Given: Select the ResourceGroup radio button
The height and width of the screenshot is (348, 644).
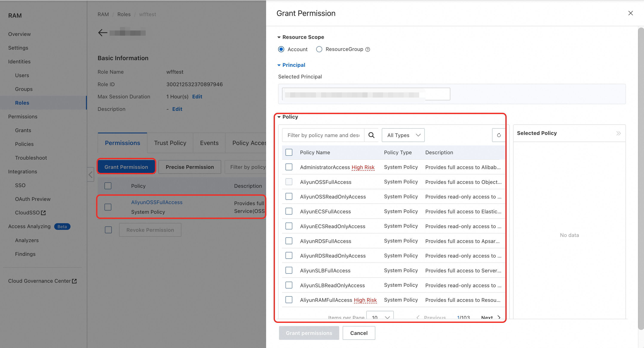Looking at the screenshot, I should 319,49.
